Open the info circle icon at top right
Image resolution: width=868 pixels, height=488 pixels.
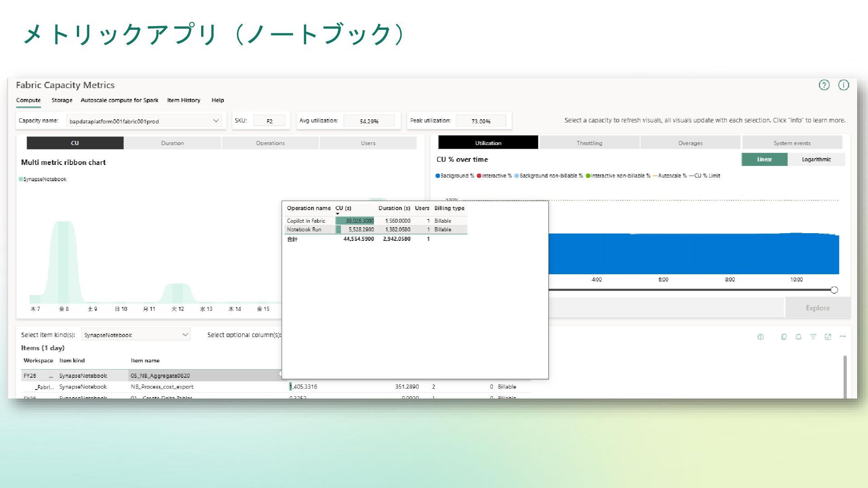point(844,85)
